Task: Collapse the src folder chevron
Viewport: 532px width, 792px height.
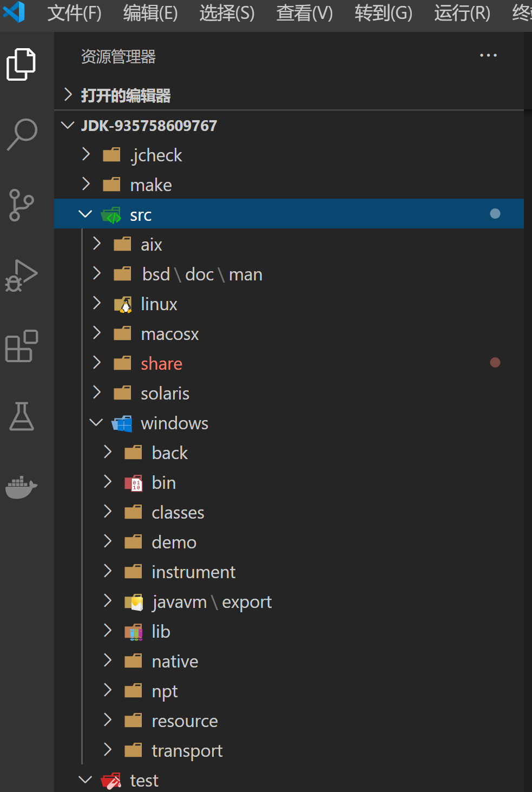Action: tap(86, 214)
